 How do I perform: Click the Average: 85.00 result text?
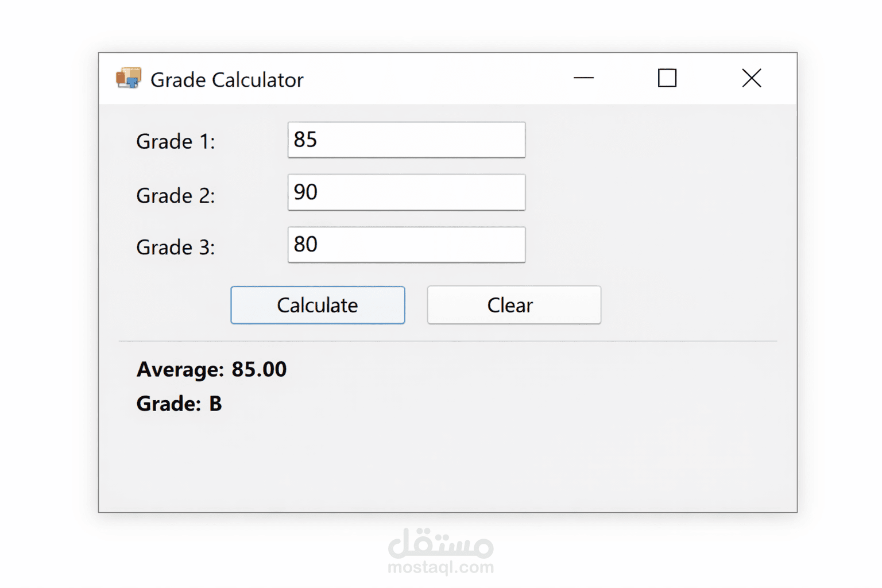point(211,369)
